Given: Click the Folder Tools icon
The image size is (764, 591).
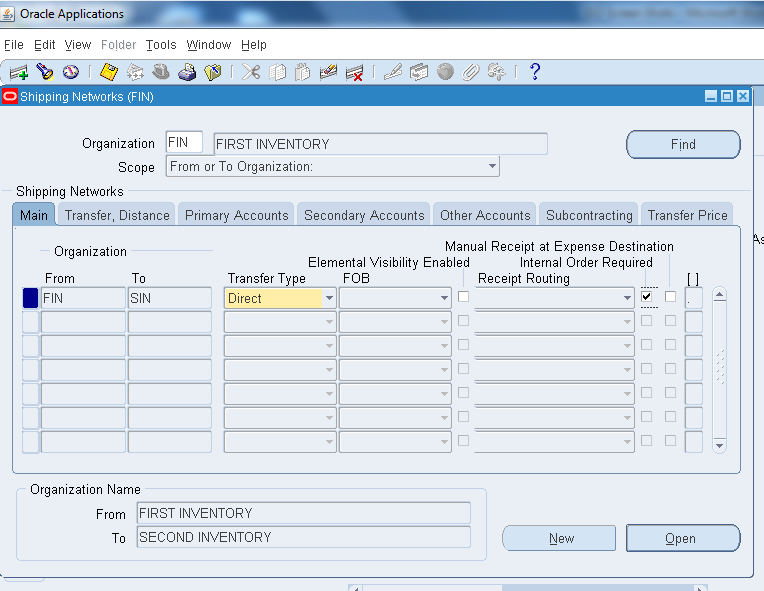Looking at the screenshot, I should coord(497,72).
